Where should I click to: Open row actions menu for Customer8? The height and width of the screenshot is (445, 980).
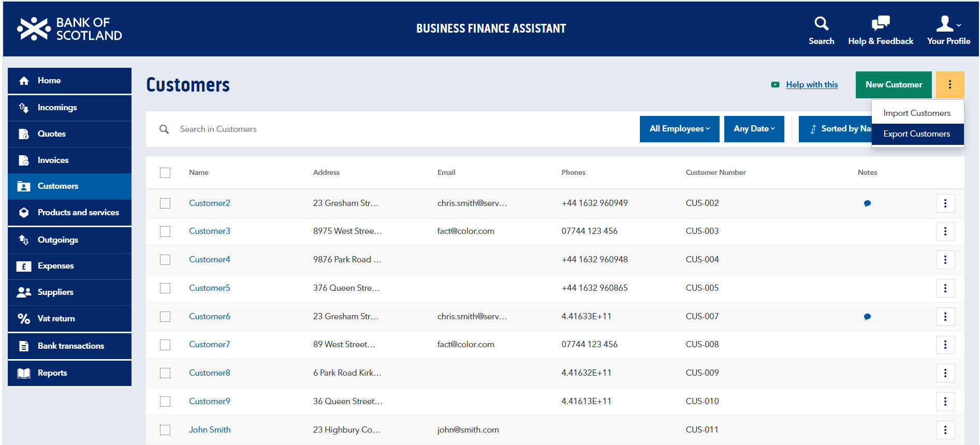coord(945,373)
